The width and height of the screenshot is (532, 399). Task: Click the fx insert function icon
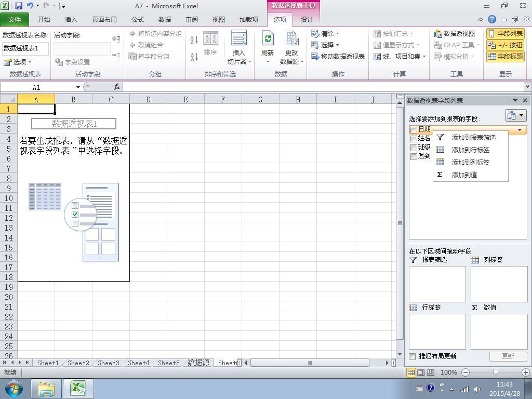coord(117,87)
